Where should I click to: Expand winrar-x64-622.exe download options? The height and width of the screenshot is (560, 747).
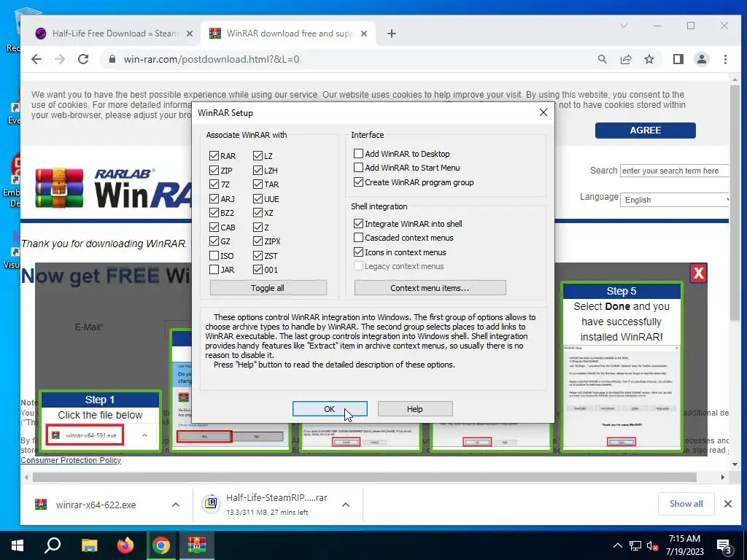coord(176,505)
